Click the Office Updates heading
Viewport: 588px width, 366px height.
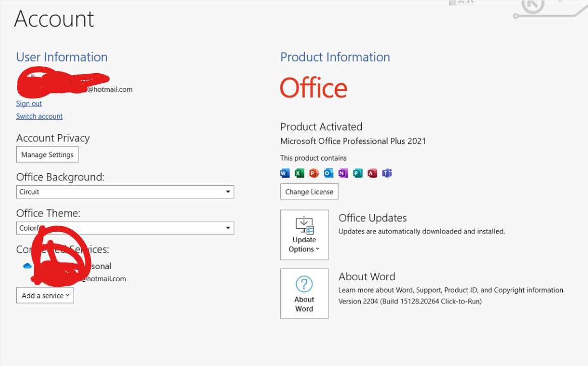pyautogui.click(x=373, y=218)
